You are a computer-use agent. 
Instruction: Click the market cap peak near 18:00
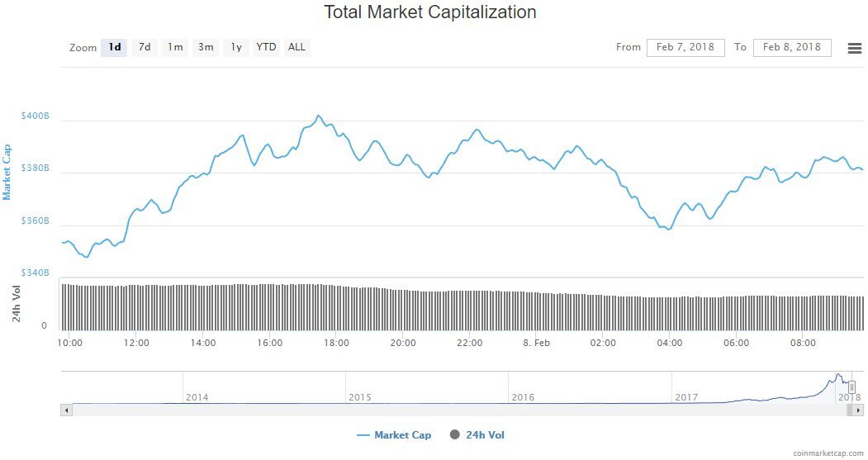pos(318,116)
